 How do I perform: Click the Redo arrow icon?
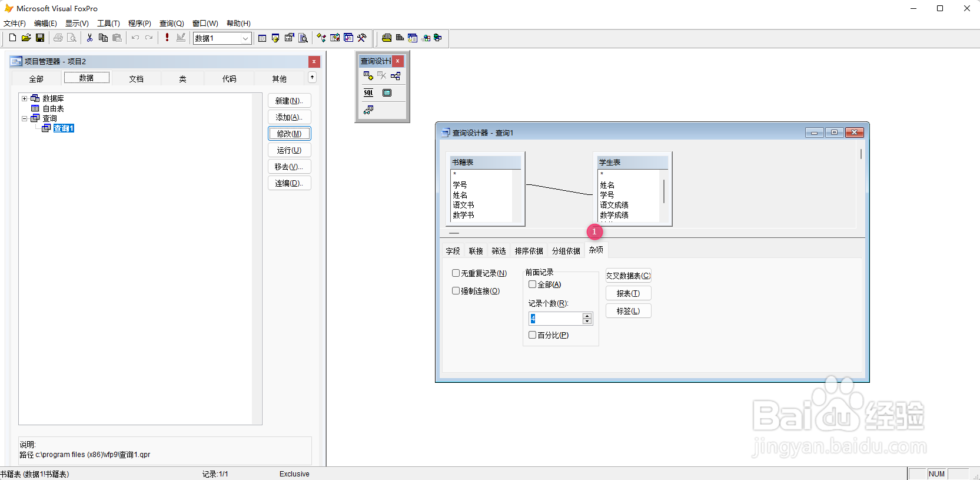click(x=149, y=38)
